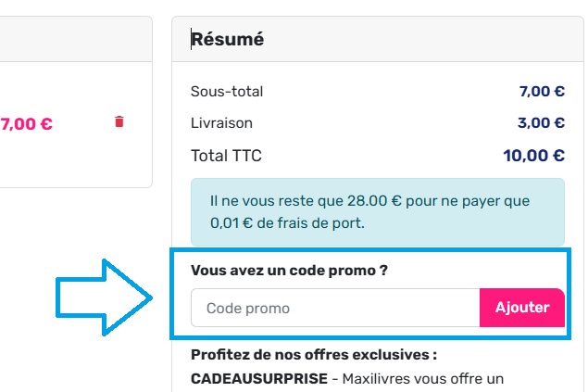Click the blue arrow pointing right

click(104, 297)
